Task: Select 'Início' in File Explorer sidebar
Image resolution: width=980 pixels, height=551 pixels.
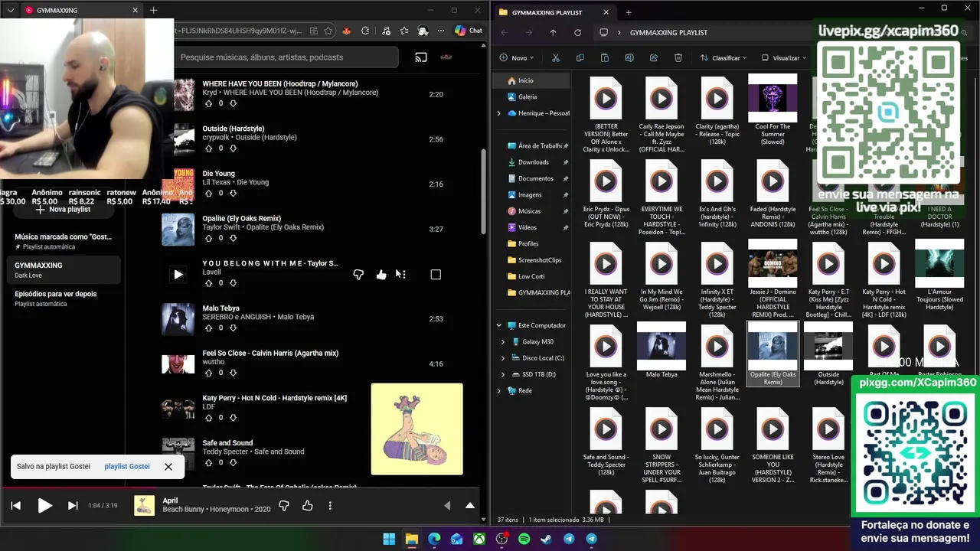Action: tap(531, 80)
